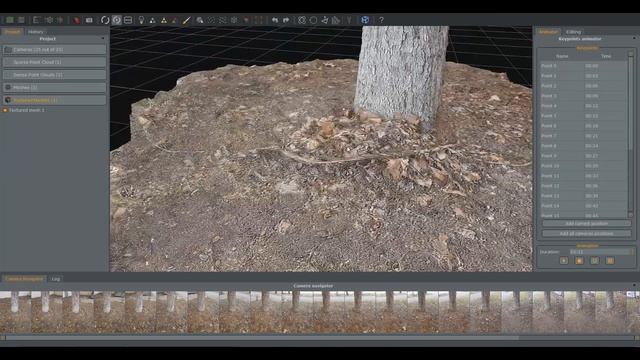Click the rotating arrows orbit icon
This screenshot has height=360, width=640.
pyautogui.click(x=105, y=20)
